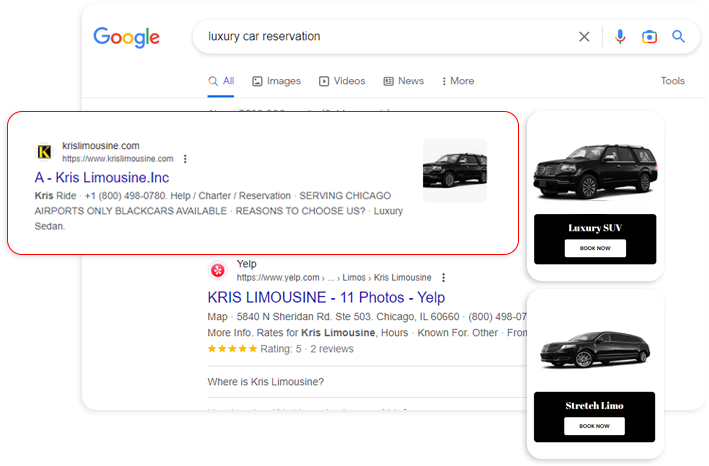The image size is (709, 466).
Task: Click the blue magnifier search icon
Action: pyautogui.click(x=679, y=37)
